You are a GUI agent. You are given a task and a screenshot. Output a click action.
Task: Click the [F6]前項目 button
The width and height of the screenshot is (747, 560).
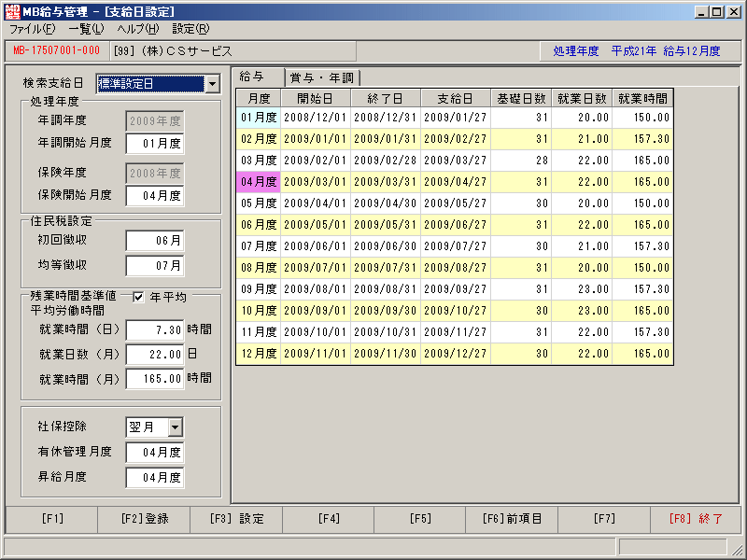click(x=512, y=519)
